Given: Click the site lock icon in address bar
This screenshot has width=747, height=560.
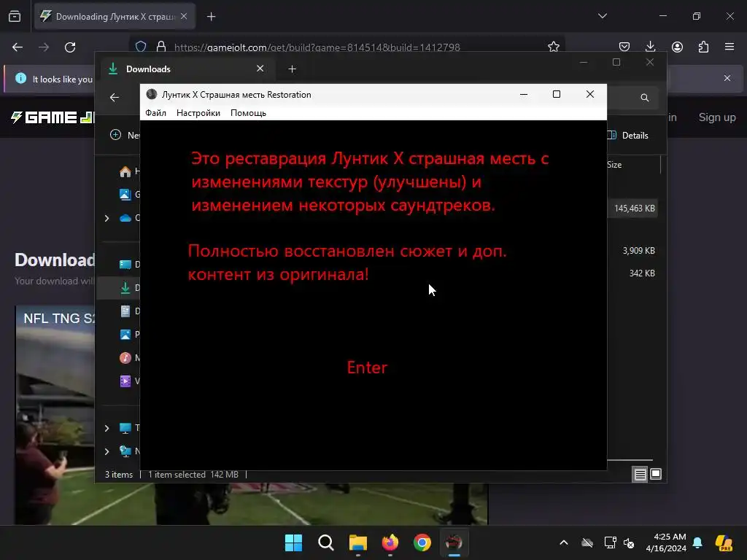Looking at the screenshot, I should pos(161,47).
